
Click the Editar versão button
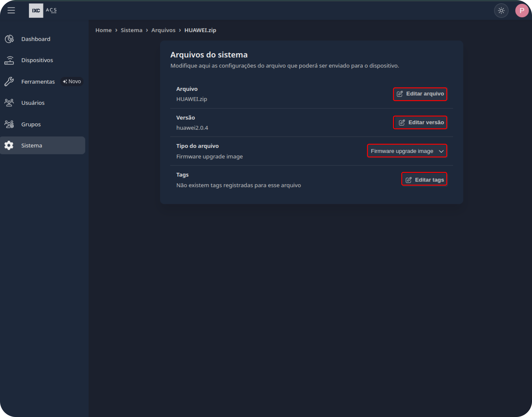[x=420, y=122]
